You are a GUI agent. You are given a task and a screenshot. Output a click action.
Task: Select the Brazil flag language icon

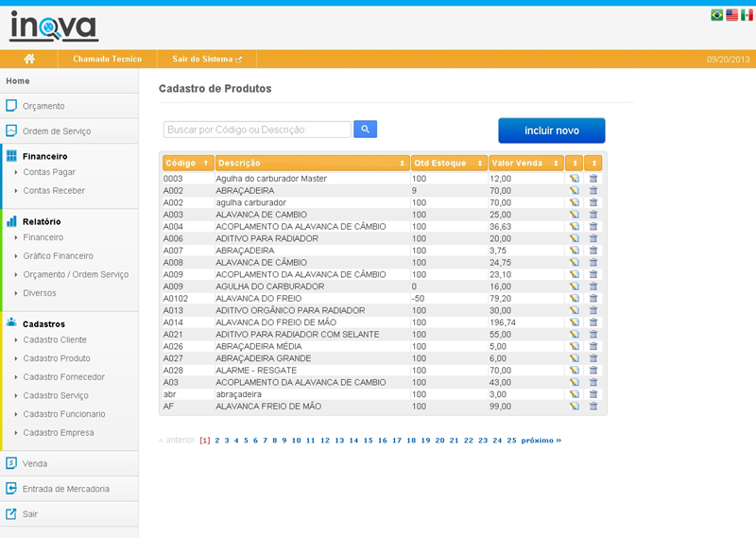716,15
